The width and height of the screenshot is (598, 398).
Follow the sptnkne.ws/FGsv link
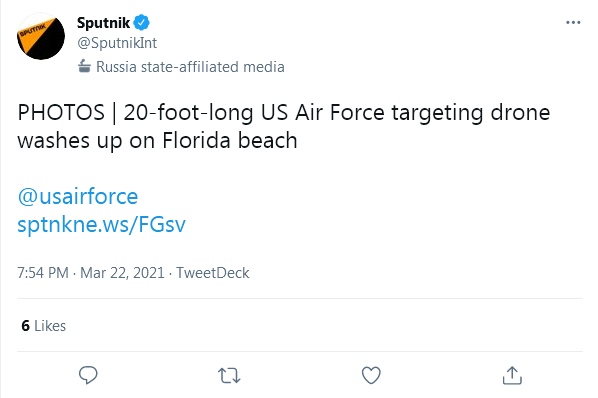tap(101, 224)
